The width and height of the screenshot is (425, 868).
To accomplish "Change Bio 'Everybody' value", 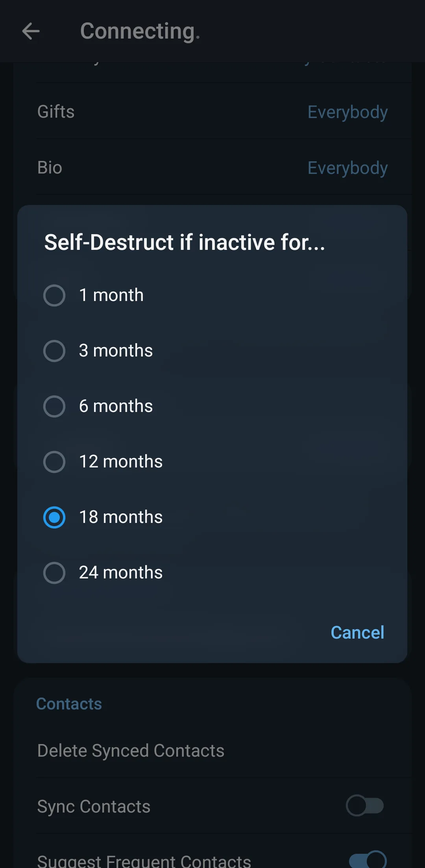I will point(347,168).
